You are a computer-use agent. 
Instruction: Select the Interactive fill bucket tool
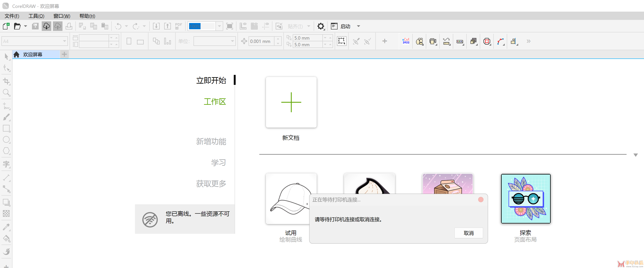tap(6, 239)
